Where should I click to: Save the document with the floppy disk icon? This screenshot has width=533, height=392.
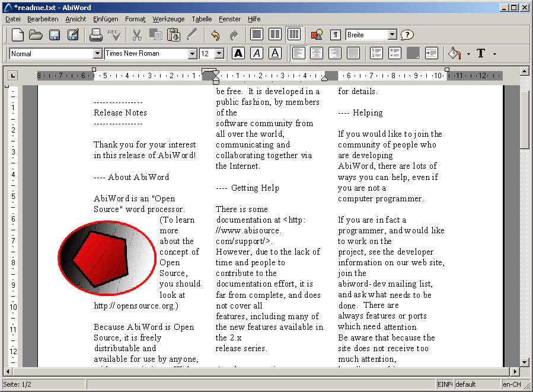click(x=55, y=34)
